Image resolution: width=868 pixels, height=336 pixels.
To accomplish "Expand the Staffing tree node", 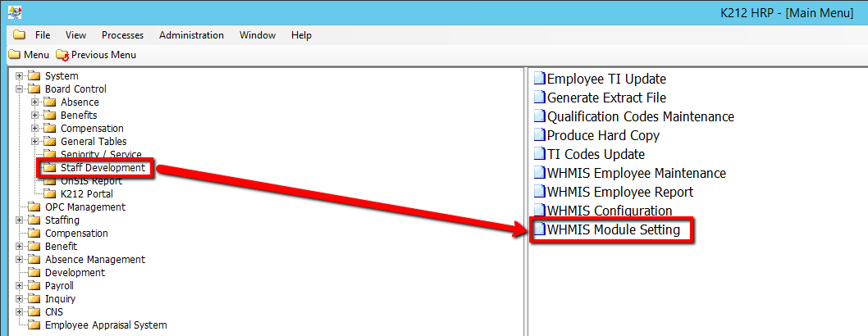I will tap(19, 220).
